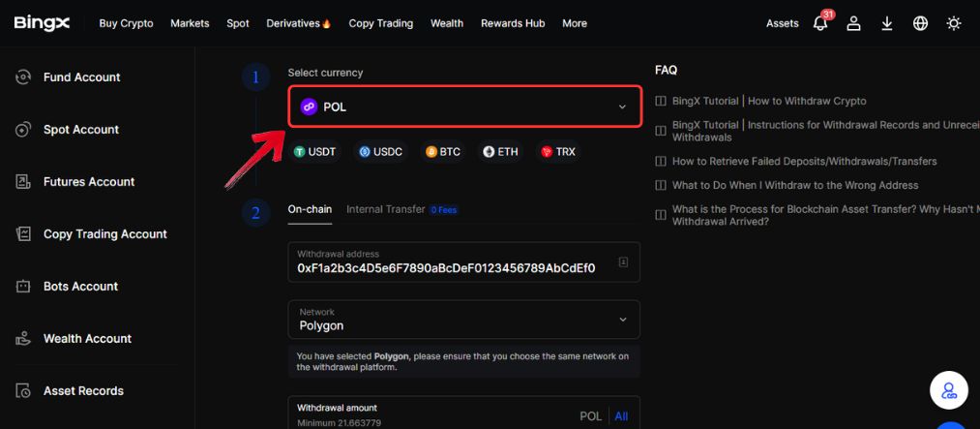Open the More menu
Image resolution: width=980 pixels, height=429 pixels.
pos(575,23)
